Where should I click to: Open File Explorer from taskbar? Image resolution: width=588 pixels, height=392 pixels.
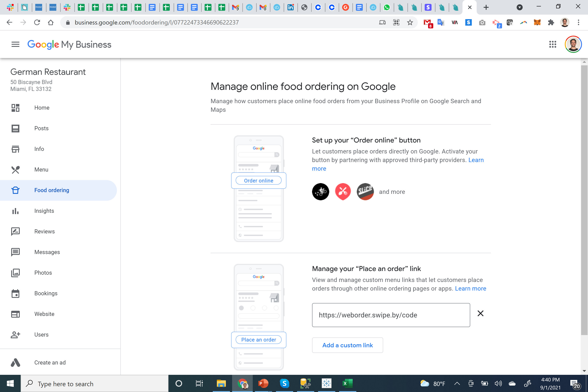(221, 383)
